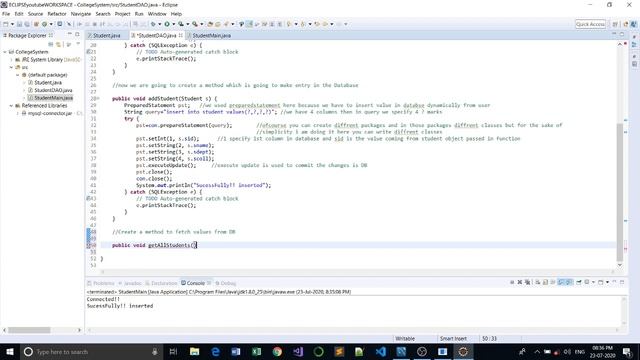This screenshot has height=360, width=640.
Task: Switch to the Problems view tab
Action: [101, 283]
